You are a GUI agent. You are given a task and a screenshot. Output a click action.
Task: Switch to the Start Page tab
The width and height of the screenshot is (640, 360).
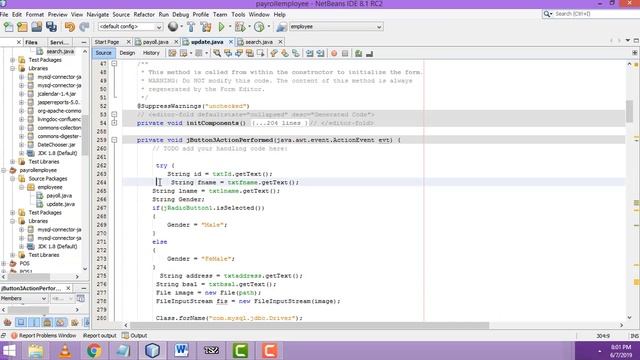coord(107,42)
